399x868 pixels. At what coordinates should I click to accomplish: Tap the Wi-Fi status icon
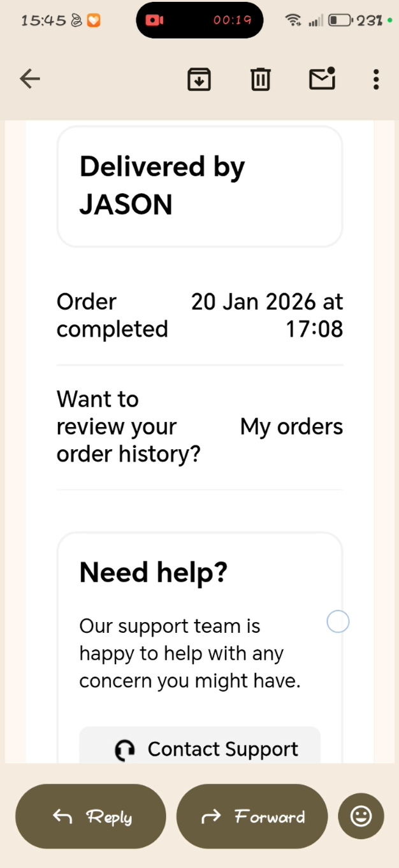(293, 20)
